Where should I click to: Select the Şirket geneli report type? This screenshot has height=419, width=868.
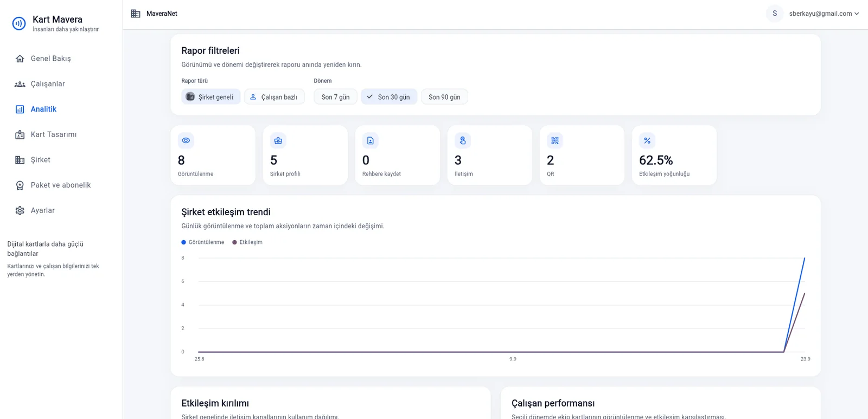tap(210, 97)
